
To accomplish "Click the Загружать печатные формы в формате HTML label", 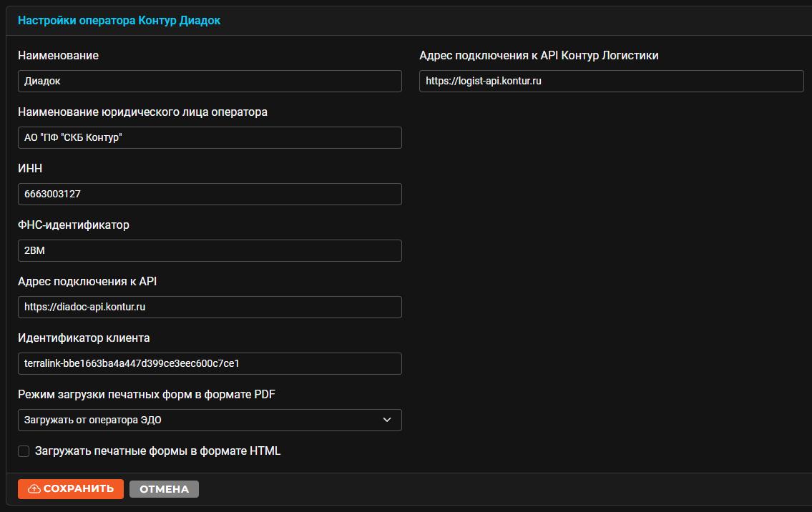I will 158,451.
